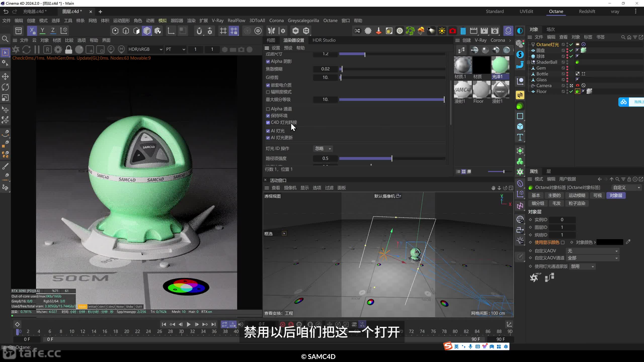Expand 对象颜色 arrow
The height and width of the screenshot is (362, 644).
[x=595, y=242]
